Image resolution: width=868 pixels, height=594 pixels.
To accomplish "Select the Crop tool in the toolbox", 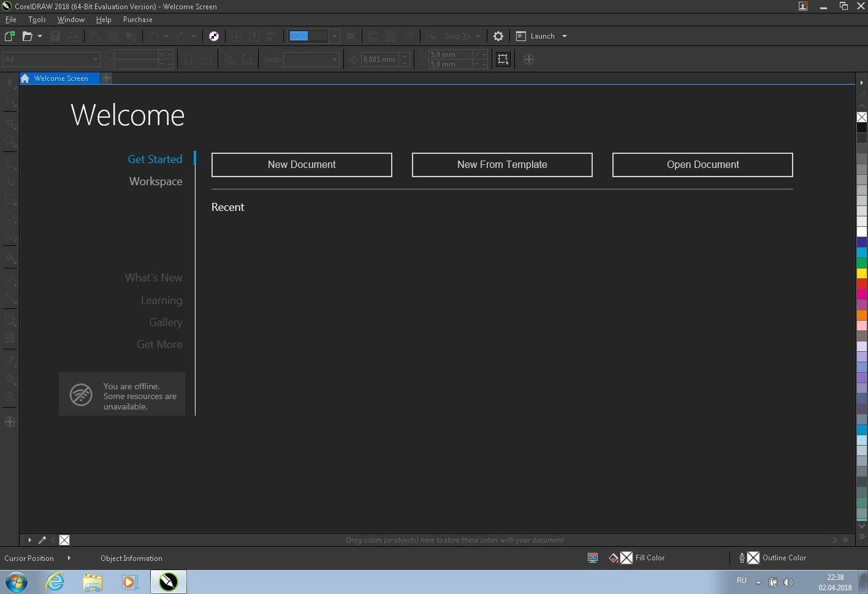I will 10,123.
